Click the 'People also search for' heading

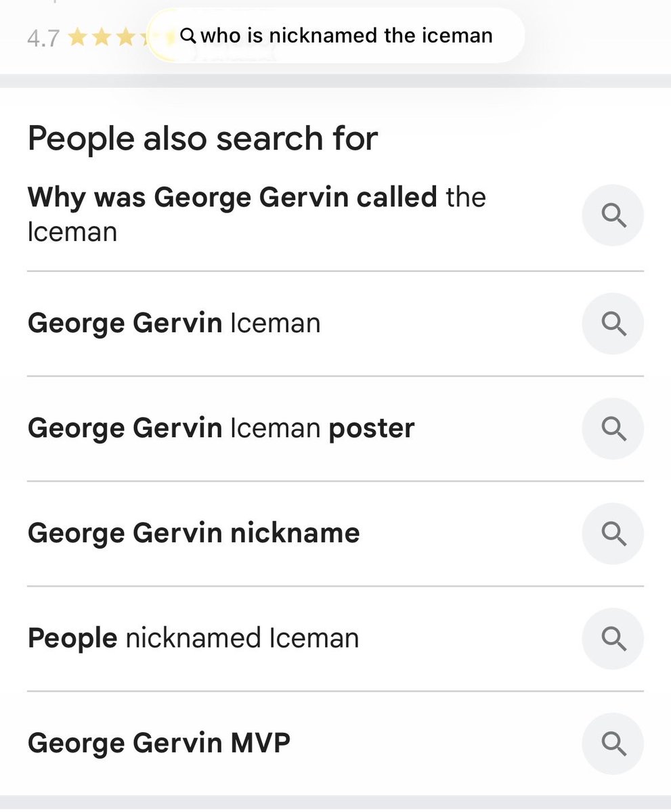point(202,138)
